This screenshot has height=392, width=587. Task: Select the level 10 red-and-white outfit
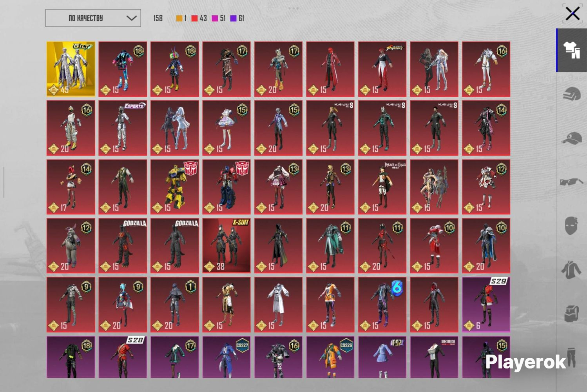[x=434, y=245]
